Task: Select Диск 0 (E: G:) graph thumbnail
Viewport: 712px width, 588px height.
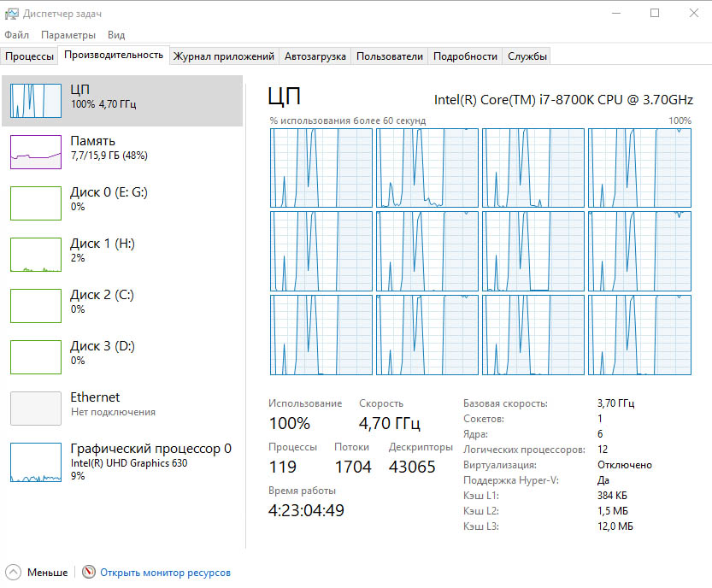Action: 35,203
